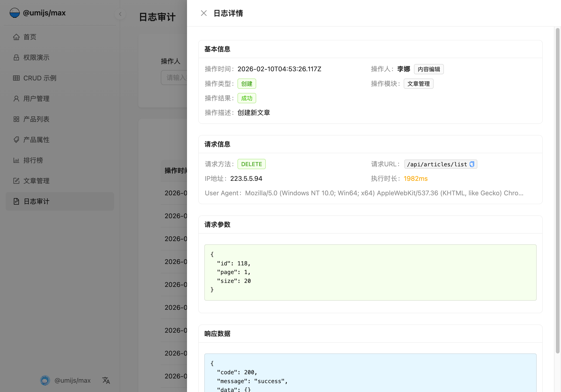This screenshot has width=561, height=392.
Task: Click the edit icon for 文章管理
Action: (16, 181)
